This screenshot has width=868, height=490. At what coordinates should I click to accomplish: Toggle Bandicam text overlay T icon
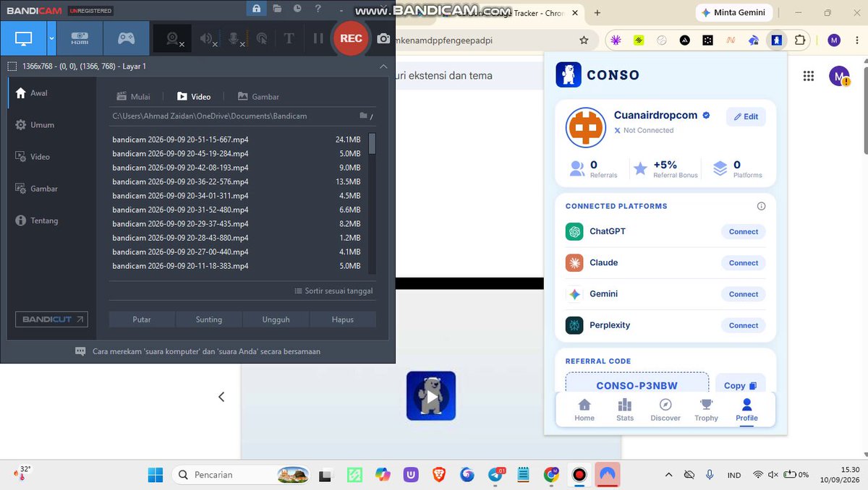(x=289, y=39)
